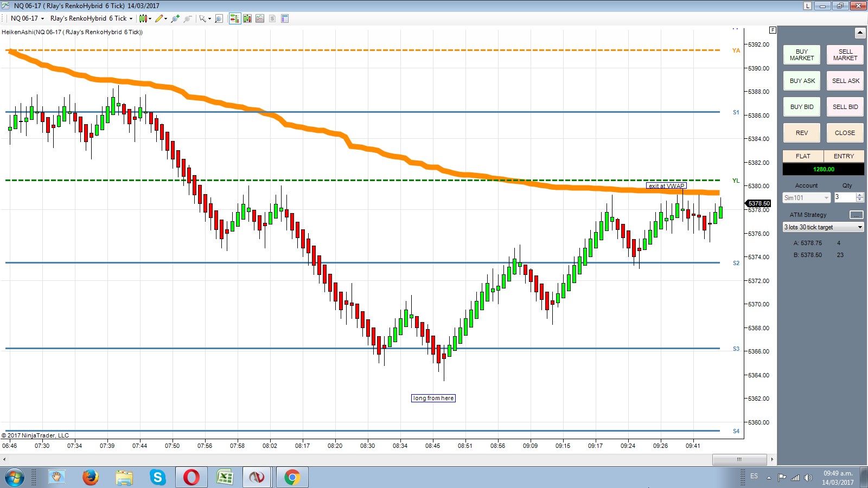Image resolution: width=868 pixels, height=488 pixels.
Task: Click the REV reverse position button
Action: pyautogui.click(x=802, y=133)
